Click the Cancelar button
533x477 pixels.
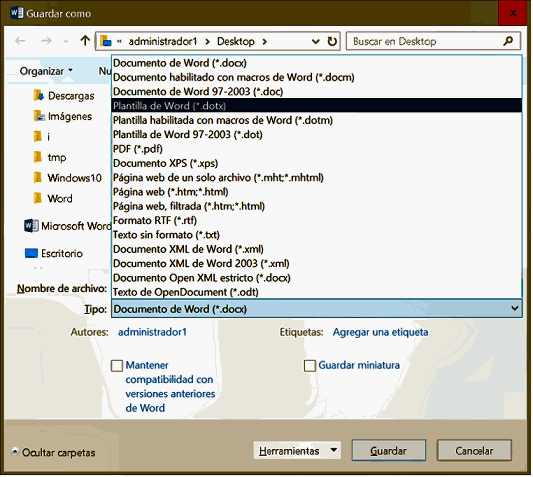click(474, 450)
